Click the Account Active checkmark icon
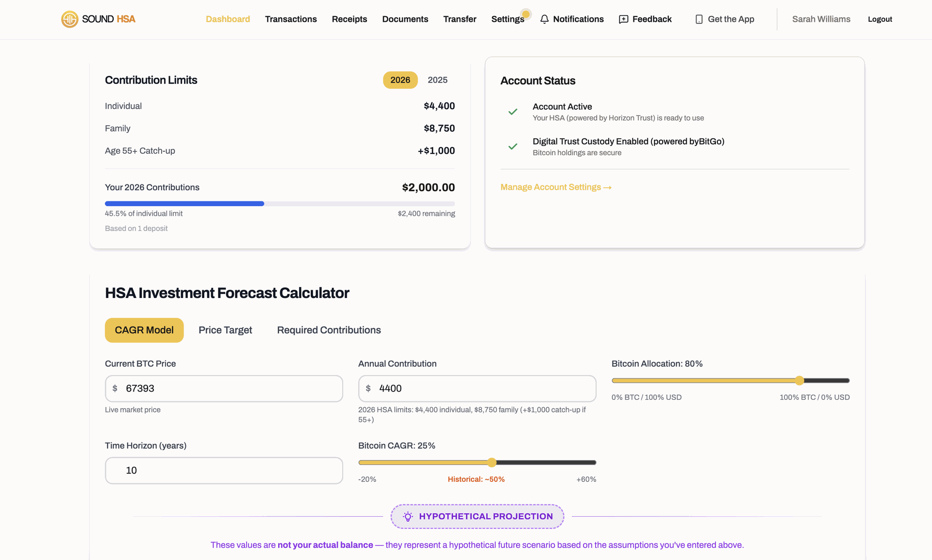This screenshot has width=932, height=560. point(513,112)
